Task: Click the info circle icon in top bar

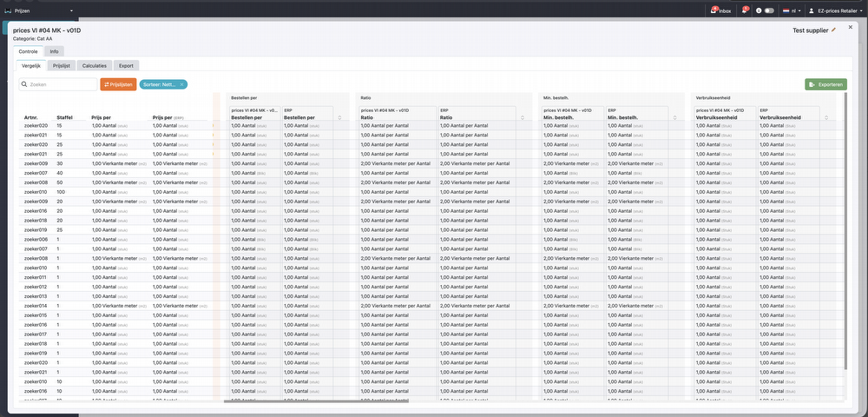Action: pyautogui.click(x=758, y=10)
